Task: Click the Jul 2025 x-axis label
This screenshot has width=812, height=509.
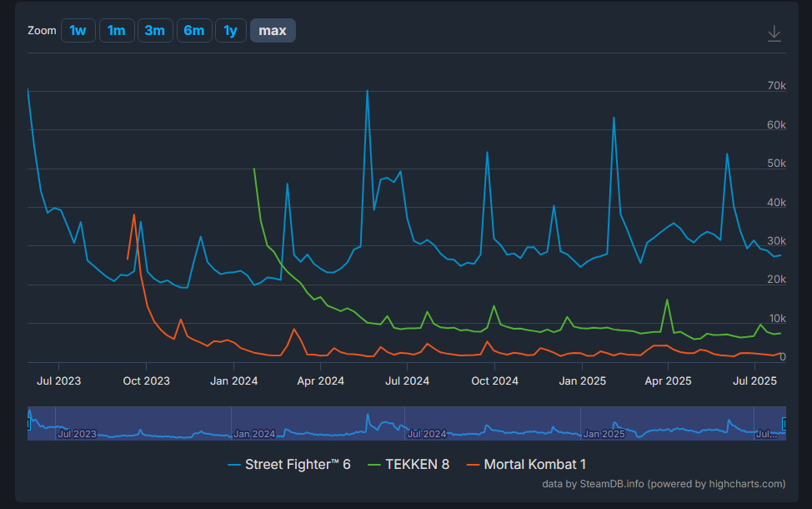Action: coord(754,381)
